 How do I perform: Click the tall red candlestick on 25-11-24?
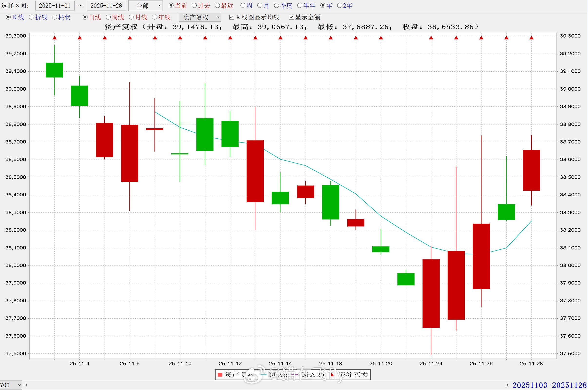pyautogui.click(x=431, y=294)
